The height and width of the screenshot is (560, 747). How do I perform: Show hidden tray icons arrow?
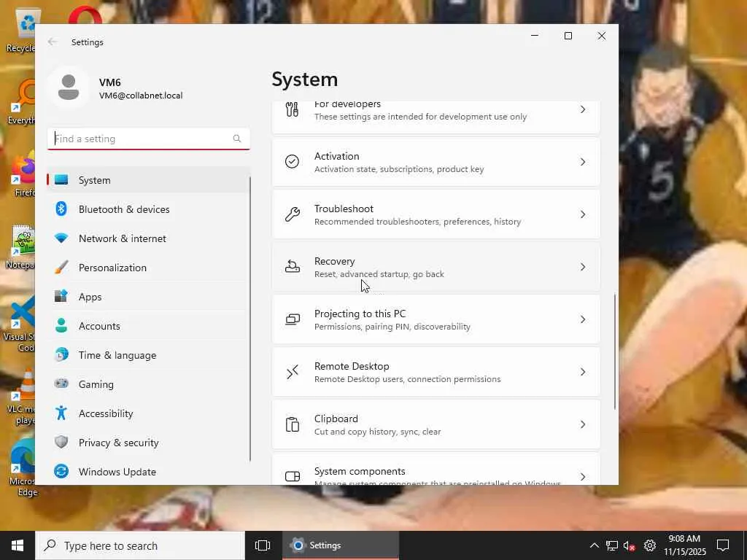click(x=594, y=545)
